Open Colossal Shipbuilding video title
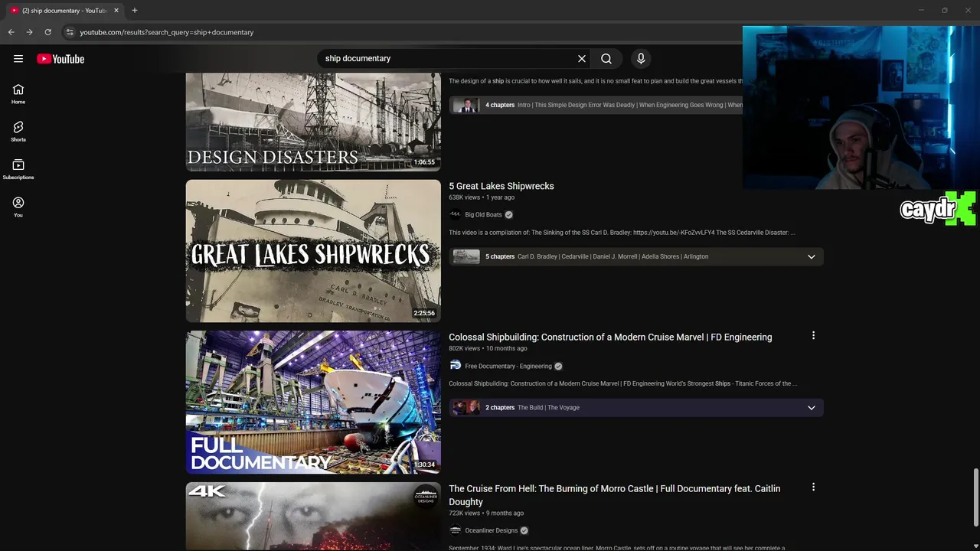This screenshot has height=551, width=980. click(x=610, y=337)
